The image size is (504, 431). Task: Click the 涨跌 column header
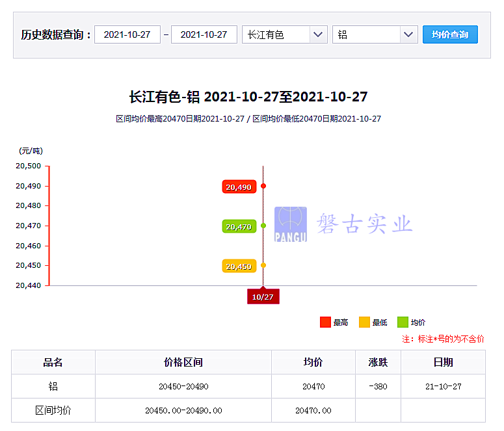(x=378, y=362)
